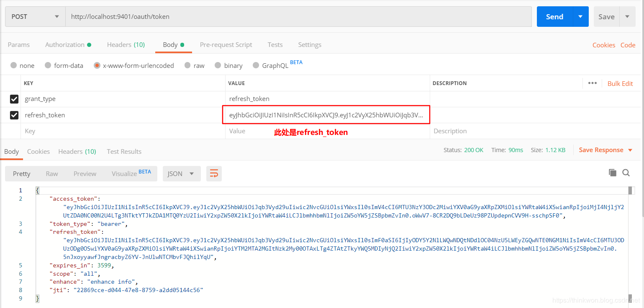The height and width of the screenshot is (308, 644).
Task: Open the three-dot options menu above Description column
Action: [x=593, y=83]
